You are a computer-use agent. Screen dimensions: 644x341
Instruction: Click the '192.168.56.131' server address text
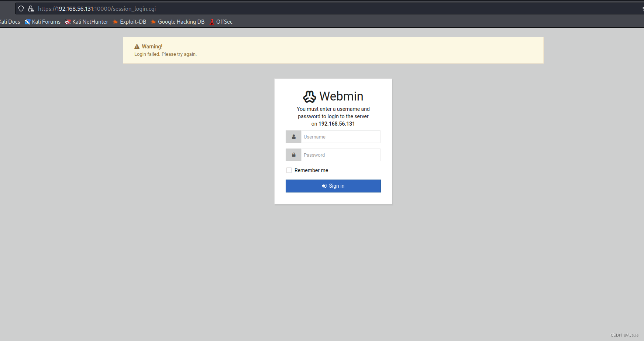(x=337, y=124)
